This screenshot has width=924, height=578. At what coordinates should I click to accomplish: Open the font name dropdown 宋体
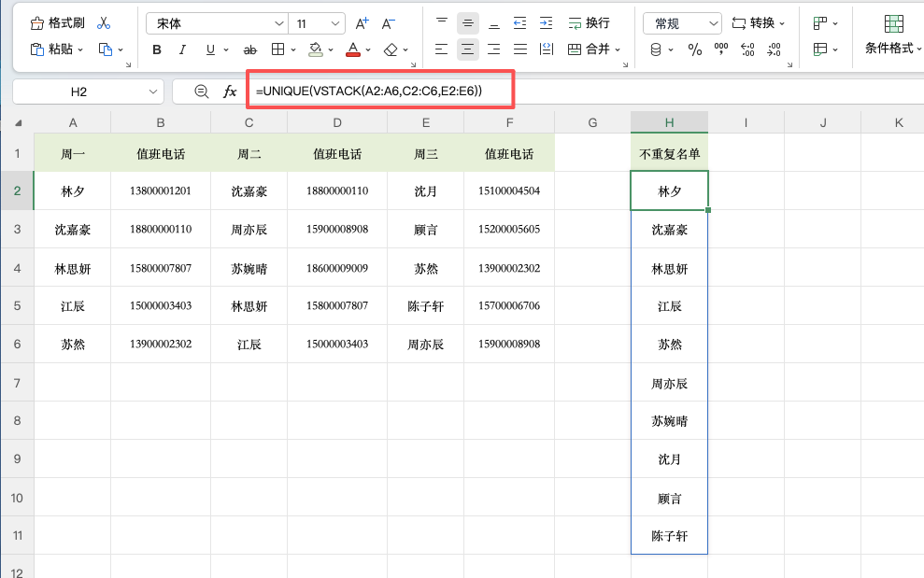pyautogui.click(x=278, y=23)
